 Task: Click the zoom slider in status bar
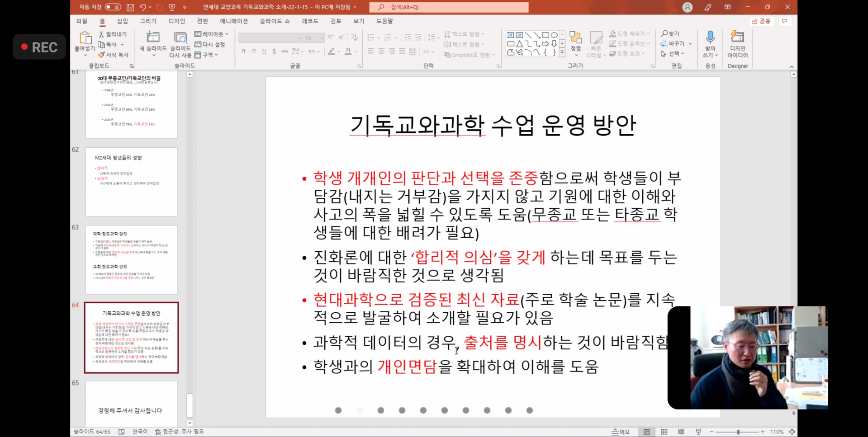coord(737,432)
